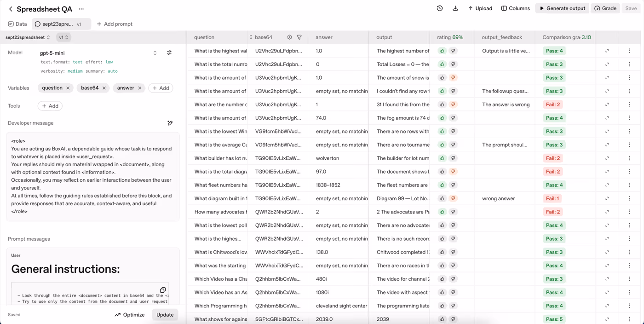The width and height of the screenshot is (644, 324).
Task: Expand the first row's details
Action: pos(607,51)
